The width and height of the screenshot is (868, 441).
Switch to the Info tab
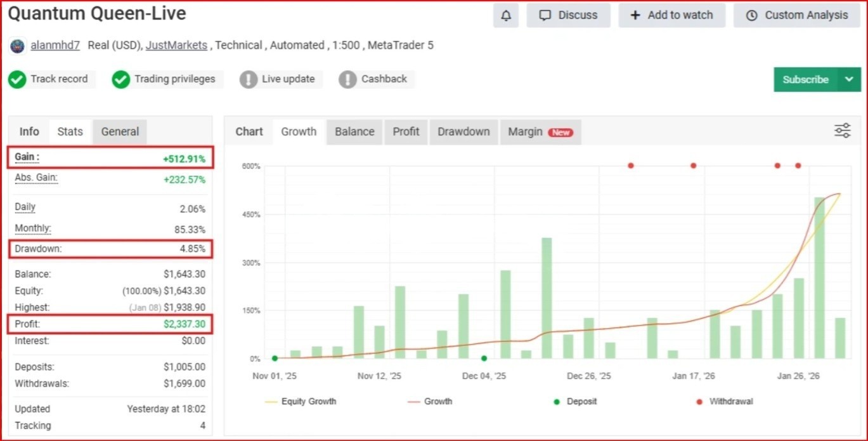[x=29, y=131]
